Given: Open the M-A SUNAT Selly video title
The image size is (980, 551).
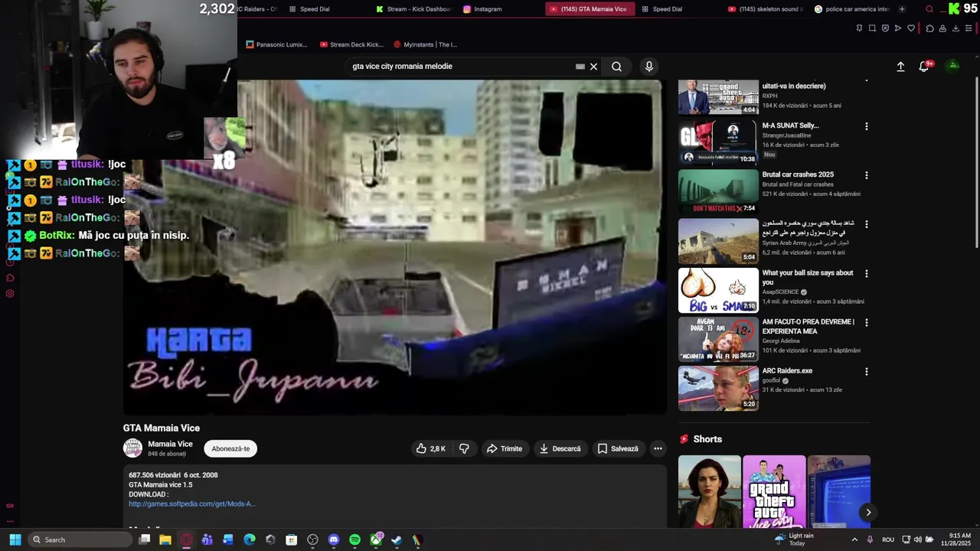Looking at the screenshot, I should pos(790,126).
